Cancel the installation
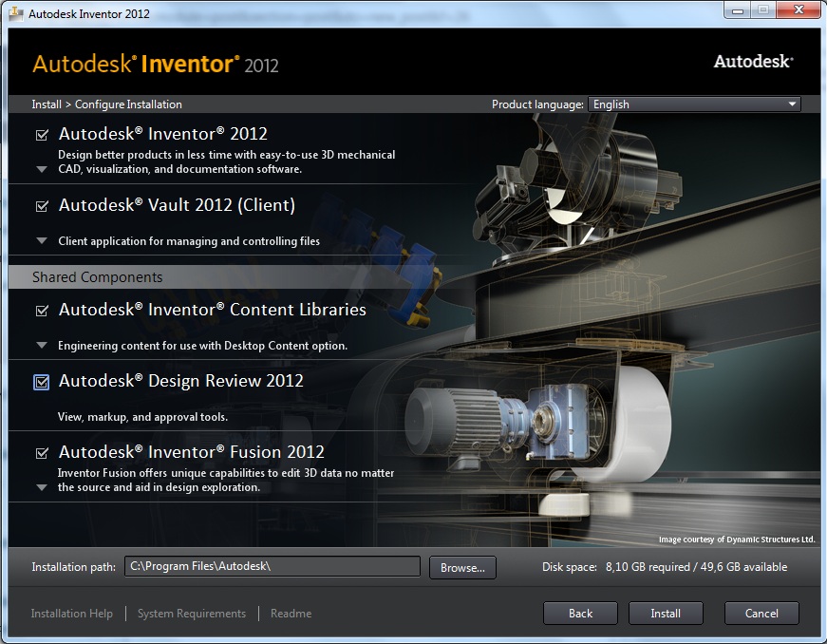 761,614
